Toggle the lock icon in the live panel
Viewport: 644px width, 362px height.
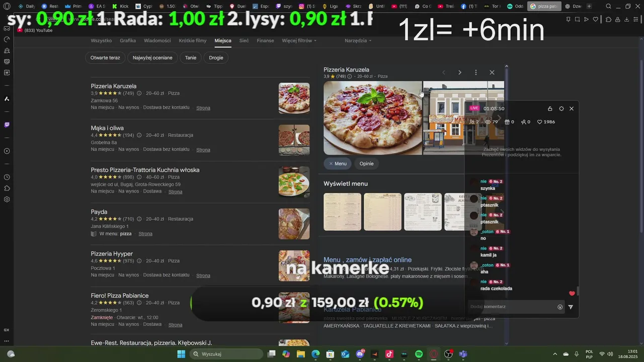(x=550, y=109)
